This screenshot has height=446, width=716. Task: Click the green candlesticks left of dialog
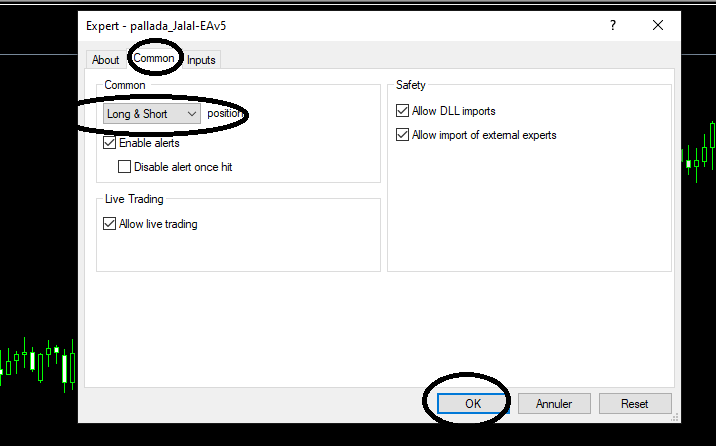coord(38,364)
